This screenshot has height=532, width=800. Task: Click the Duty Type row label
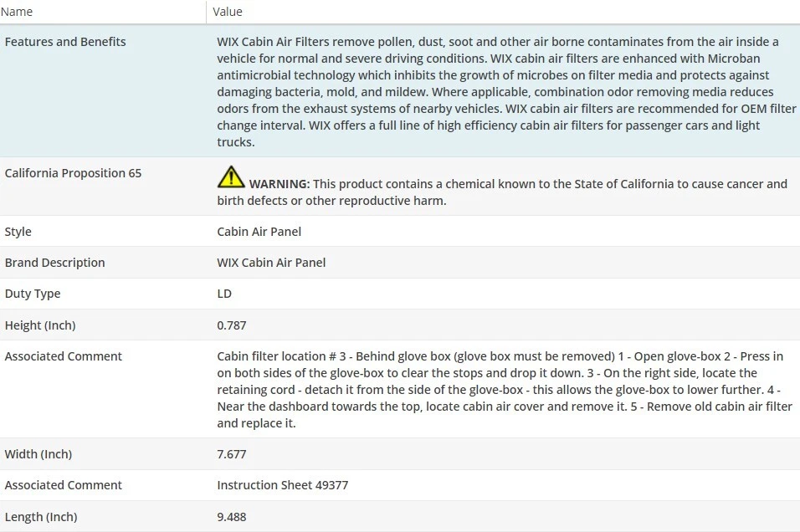point(33,294)
